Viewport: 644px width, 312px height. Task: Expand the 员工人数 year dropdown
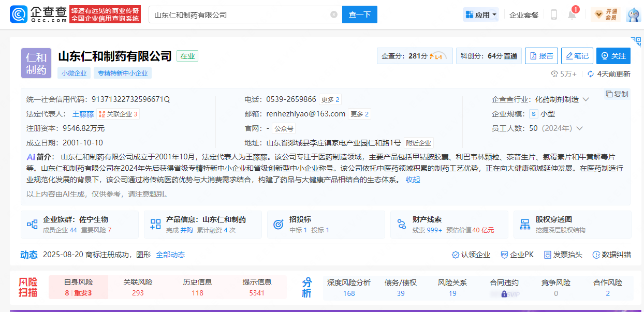pyautogui.click(x=579, y=128)
